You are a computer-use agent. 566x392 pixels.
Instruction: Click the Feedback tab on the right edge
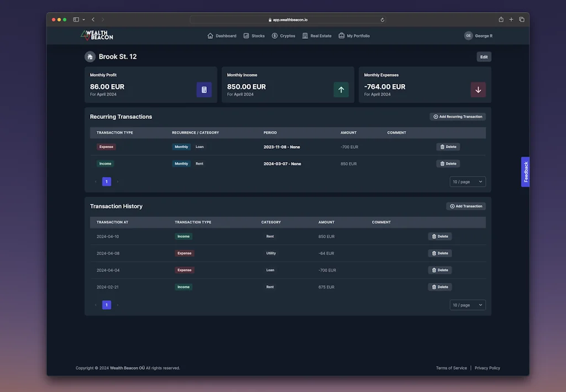point(525,171)
